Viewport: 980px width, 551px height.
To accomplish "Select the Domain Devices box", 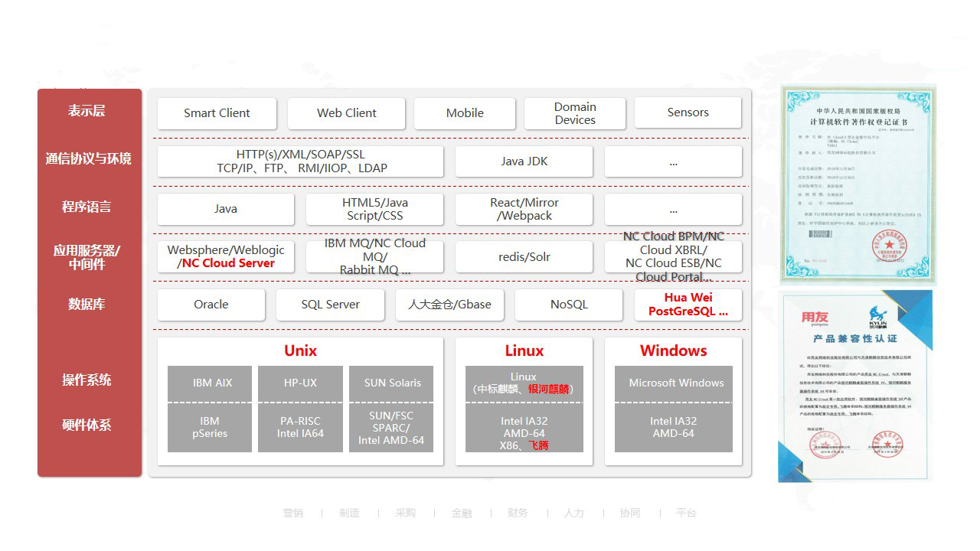I will pyautogui.click(x=575, y=113).
